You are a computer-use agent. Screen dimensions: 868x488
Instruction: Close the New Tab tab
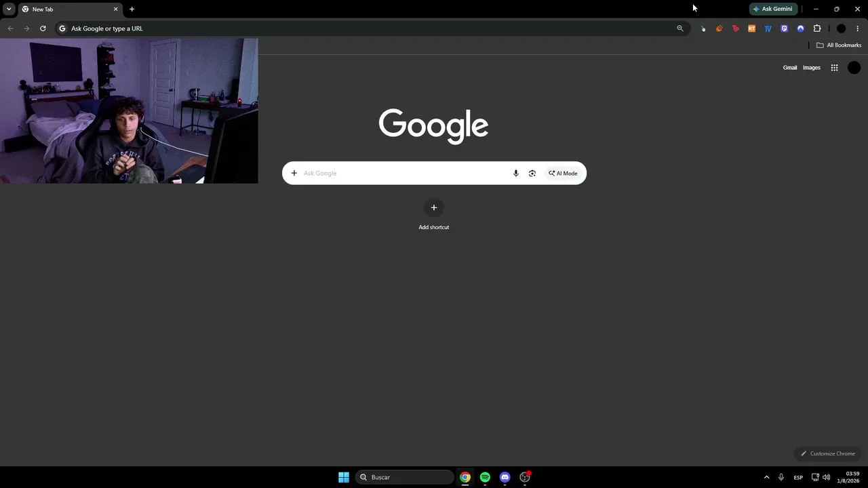click(x=115, y=9)
